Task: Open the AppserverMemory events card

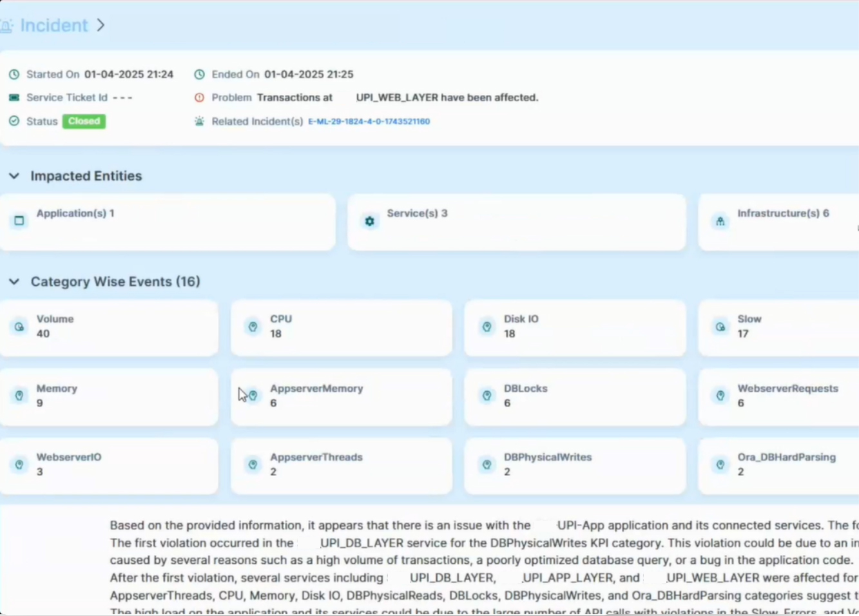Action: click(x=341, y=396)
